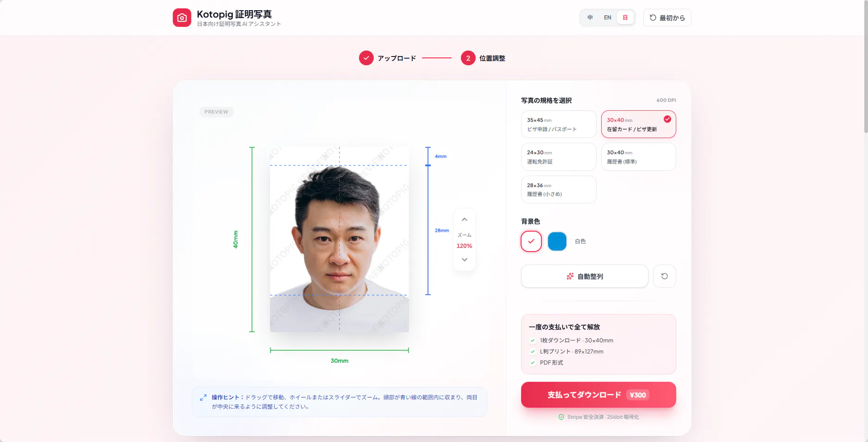Click the Stripe shield security icon

pyautogui.click(x=561, y=417)
